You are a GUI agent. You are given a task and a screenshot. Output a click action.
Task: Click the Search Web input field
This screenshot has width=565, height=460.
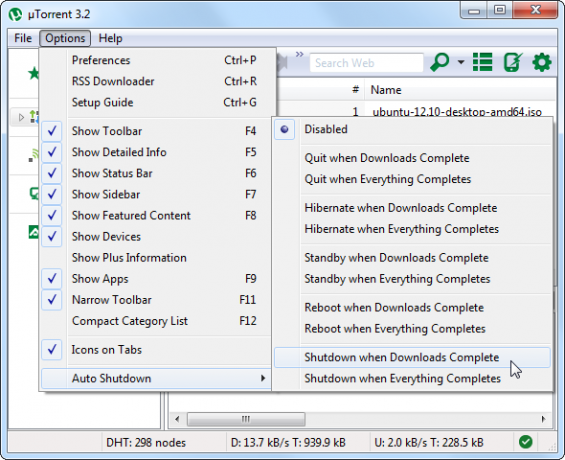[x=366, y=63]
